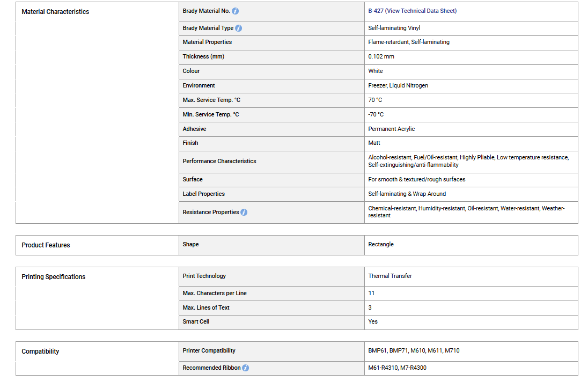Screen dimensions: 588x381
Task: Click the Performance Characteristics label
Action: tap(219, 161)
